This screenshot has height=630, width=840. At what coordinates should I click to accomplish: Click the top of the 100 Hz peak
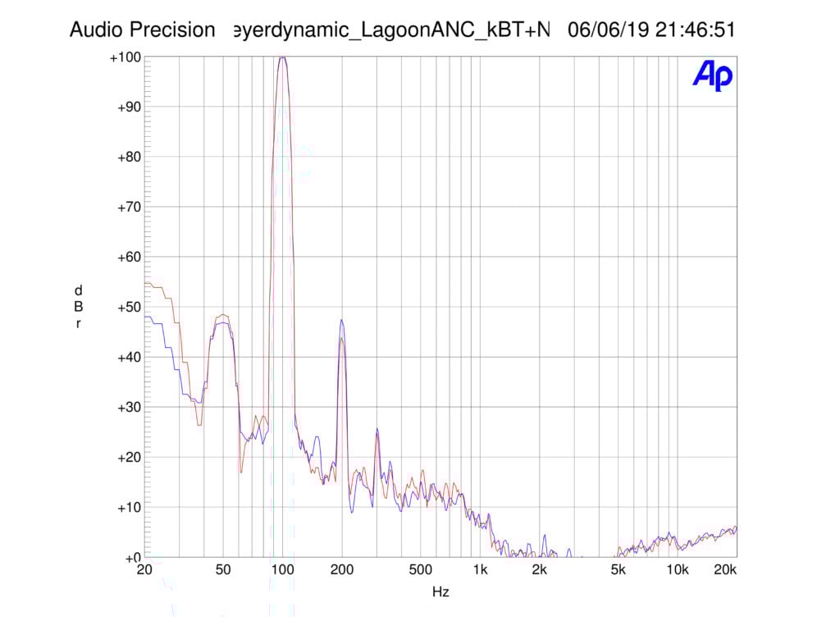pyautogui.click(x=282, y=58)
